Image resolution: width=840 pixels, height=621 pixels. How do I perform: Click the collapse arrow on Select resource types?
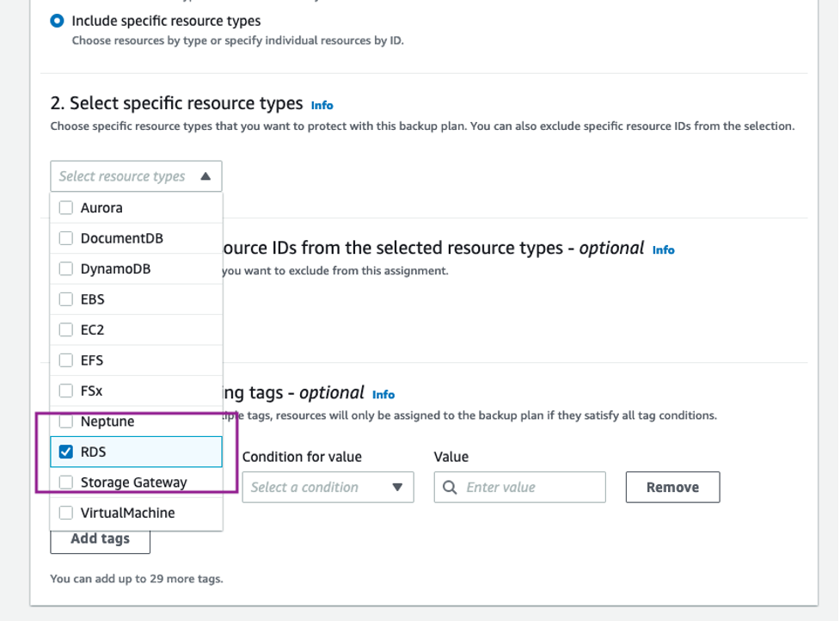click(x=205, y=175)
